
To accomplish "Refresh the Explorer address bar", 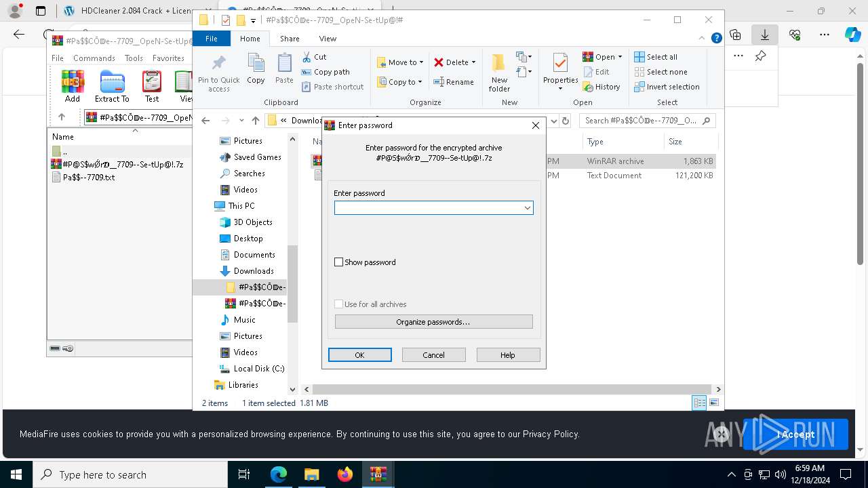I will click(566, 121).
